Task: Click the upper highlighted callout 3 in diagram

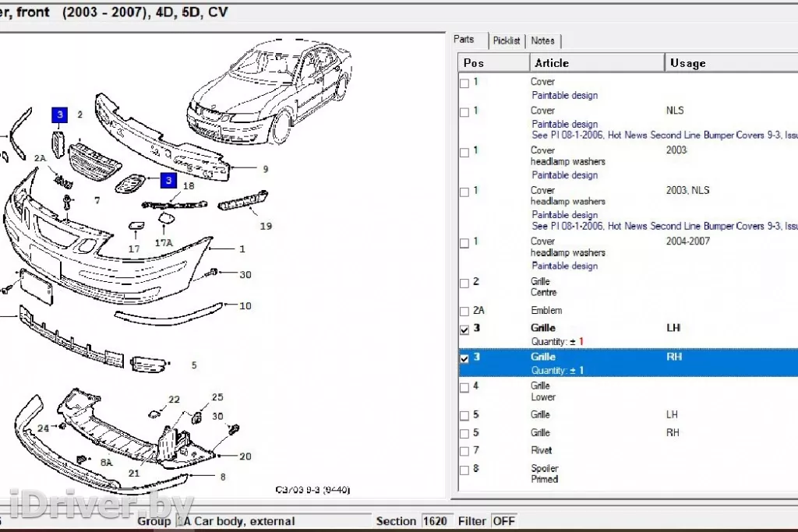Action: click(59, 115)
